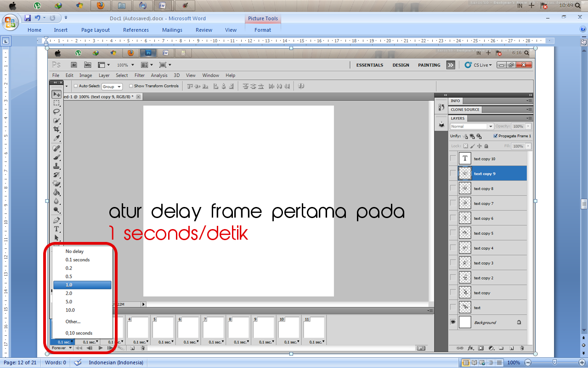Viewport: 588px width, 368px height.
Task: Switch to Web Layout view
Action: [x=482, y=362]
